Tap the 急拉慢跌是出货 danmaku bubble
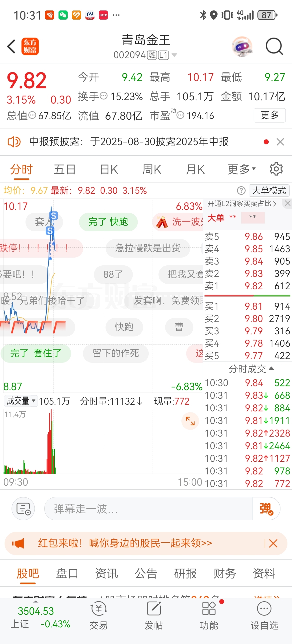Screen dimensions: 292x644 148,248
